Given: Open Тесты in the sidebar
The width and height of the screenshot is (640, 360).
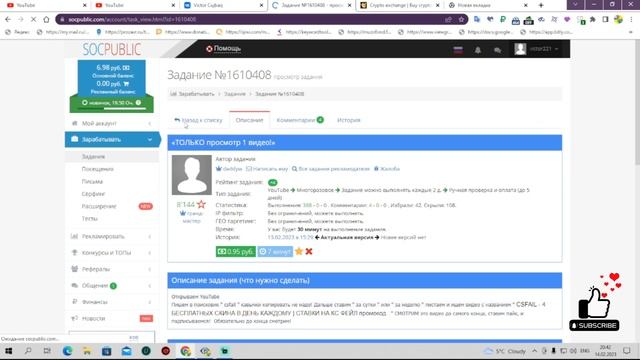Looking at the screenshot, I should pos(89,218).
